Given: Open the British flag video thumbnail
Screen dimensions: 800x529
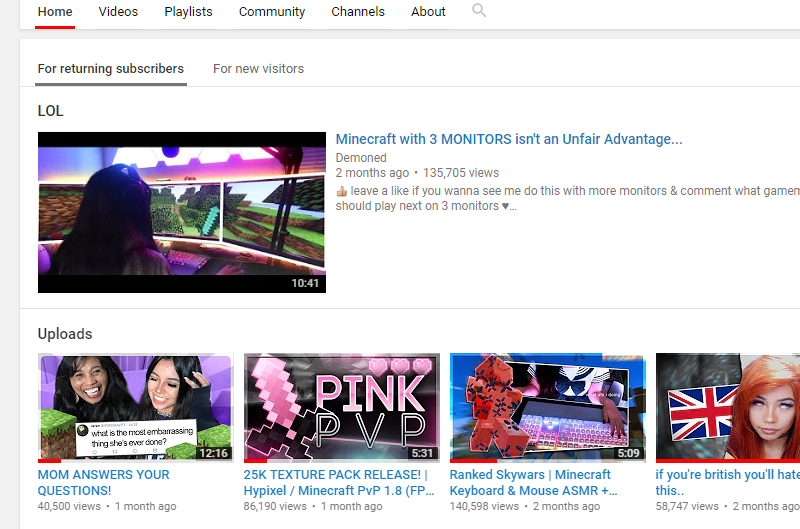Looking at the screenshot, I should (728, 408).
